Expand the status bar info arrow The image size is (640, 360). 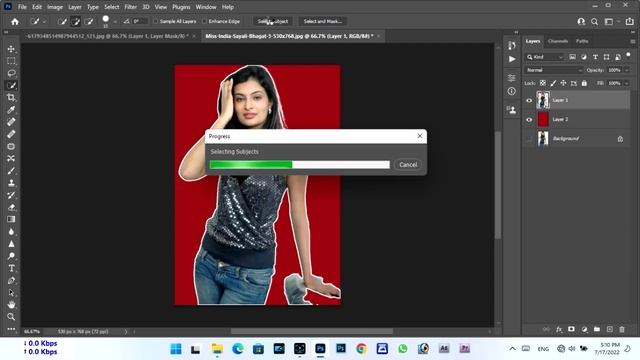point(126,332)
